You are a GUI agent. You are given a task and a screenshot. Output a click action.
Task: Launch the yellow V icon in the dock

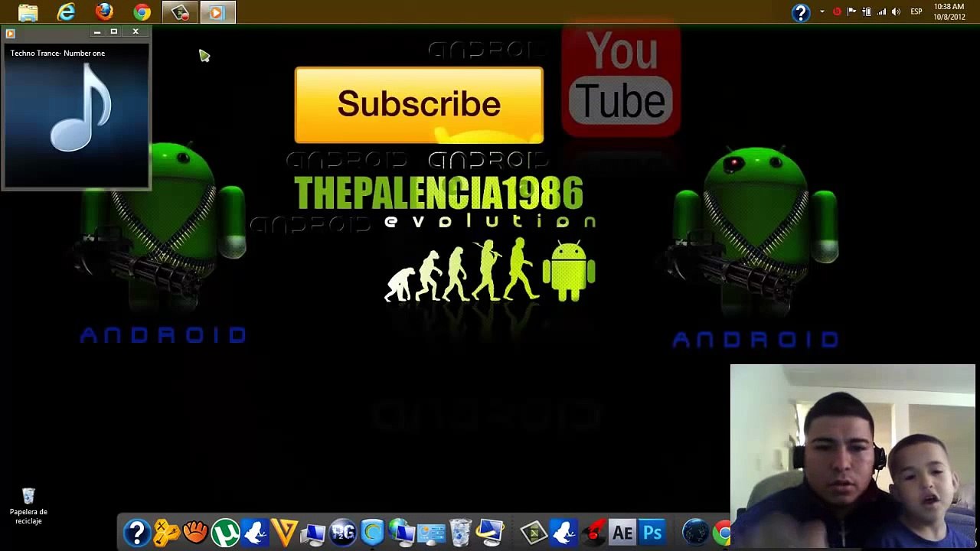pyautogui.click(x=284, y=533)
